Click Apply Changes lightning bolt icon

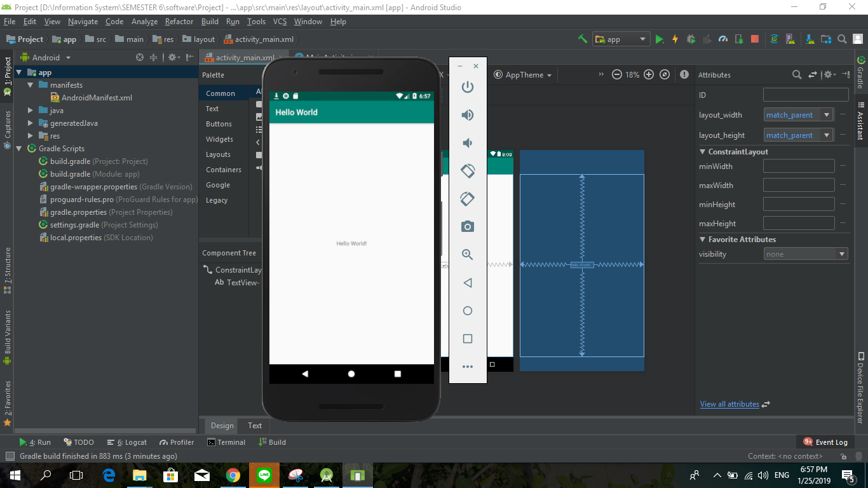(x=675, y=39)
